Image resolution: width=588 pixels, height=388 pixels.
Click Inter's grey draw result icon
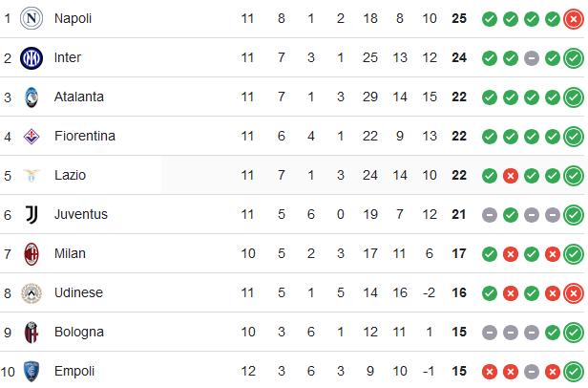[532, 58]
